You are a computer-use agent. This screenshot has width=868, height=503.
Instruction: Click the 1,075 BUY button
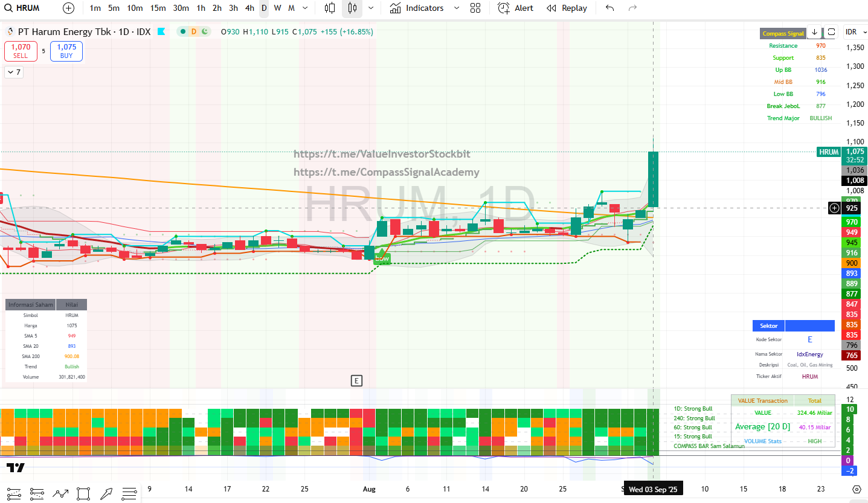tap(66, 51)
